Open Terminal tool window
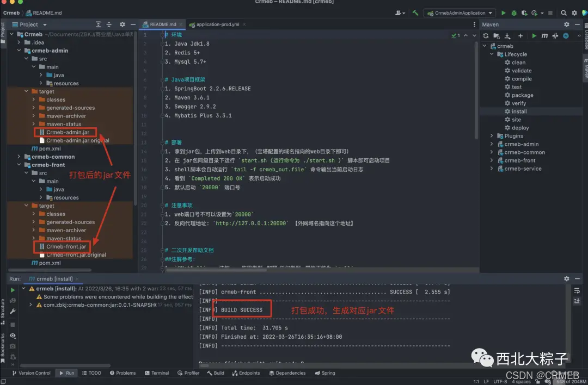Image resolution: width=588 pixels, height=385 pixels. click(157, 373)
